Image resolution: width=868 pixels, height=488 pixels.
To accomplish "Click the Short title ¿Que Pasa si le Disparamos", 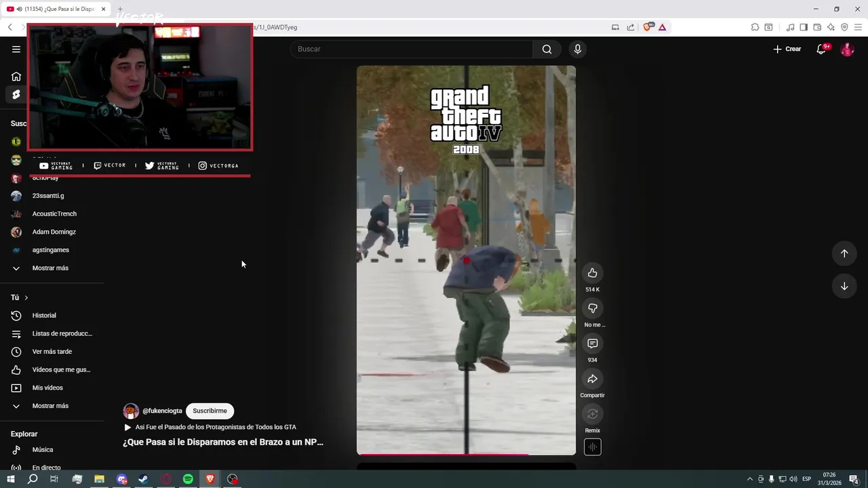I will tap(223, 442).
